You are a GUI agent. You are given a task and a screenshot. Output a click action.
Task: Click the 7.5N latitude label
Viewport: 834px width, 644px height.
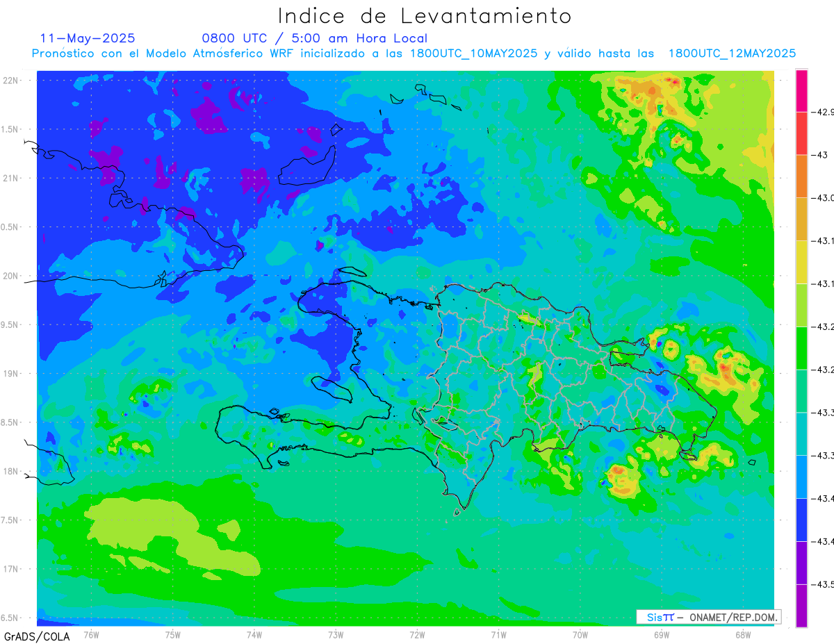[x=10, y=520]
